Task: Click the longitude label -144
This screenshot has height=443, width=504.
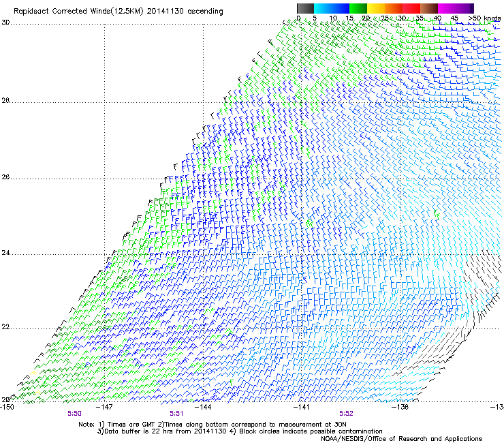Action: (x=204, y=407)
